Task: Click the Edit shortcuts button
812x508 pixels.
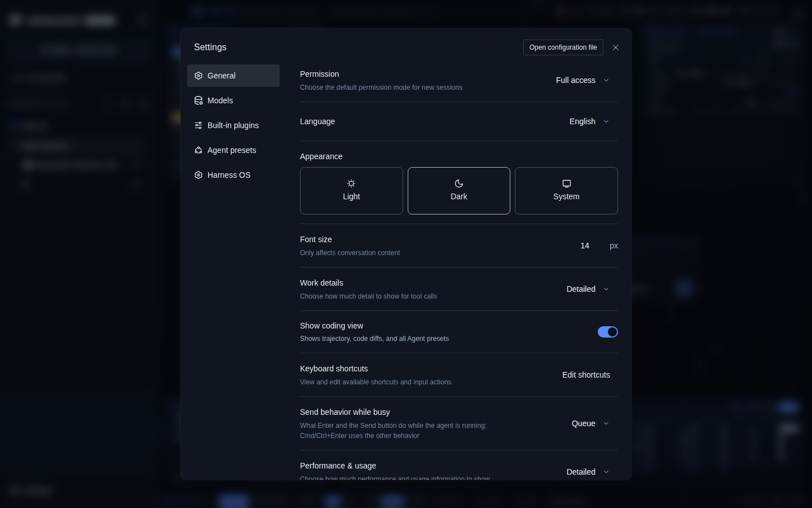Action: 586,375
